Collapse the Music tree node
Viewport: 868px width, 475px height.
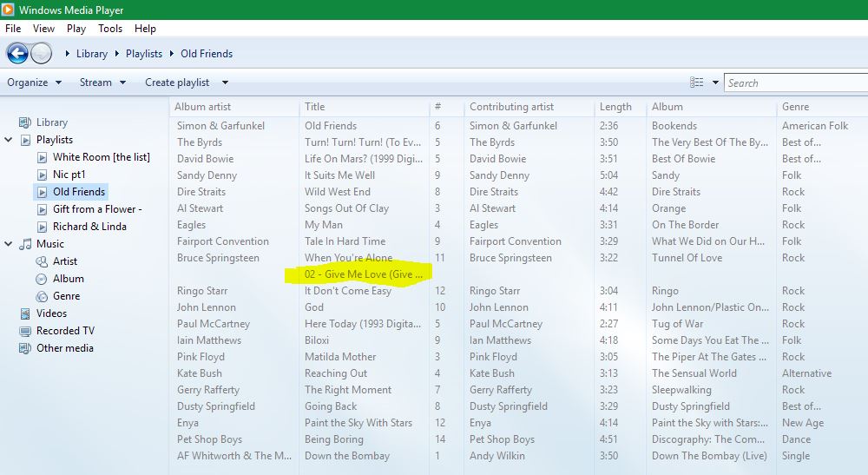pos(9,244)
